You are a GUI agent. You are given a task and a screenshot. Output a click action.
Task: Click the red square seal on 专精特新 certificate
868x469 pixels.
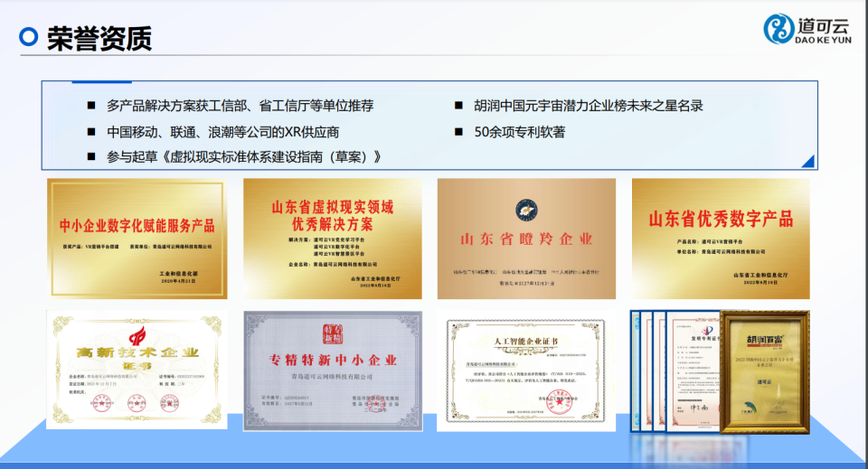(333, 334)
